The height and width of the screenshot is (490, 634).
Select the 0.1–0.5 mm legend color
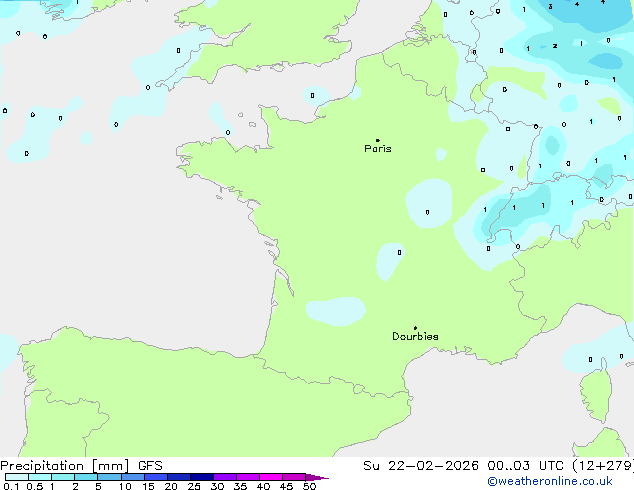pyautogui.click(x=17, y=477)
